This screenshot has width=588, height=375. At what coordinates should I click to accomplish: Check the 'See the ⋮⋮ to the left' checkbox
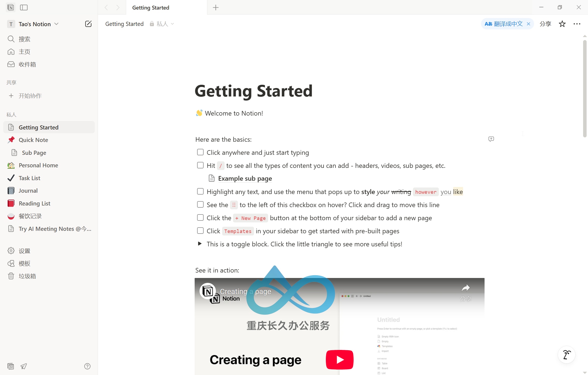[x=200, y=204]
